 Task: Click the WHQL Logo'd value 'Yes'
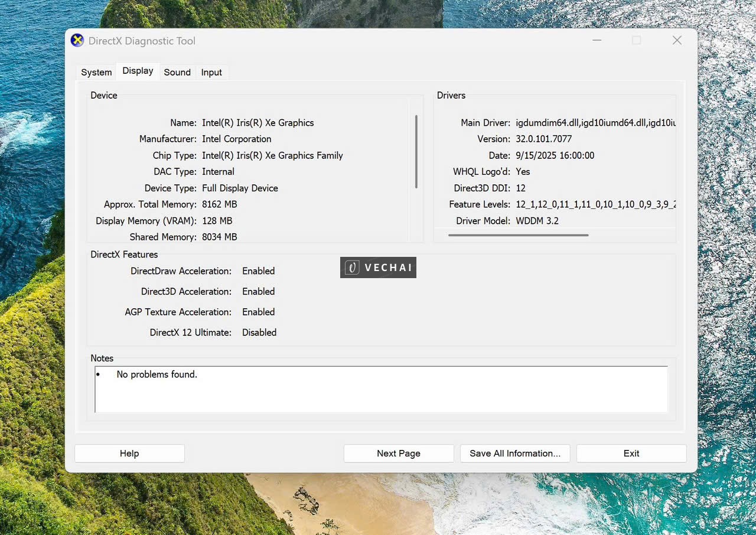point(523,171)
